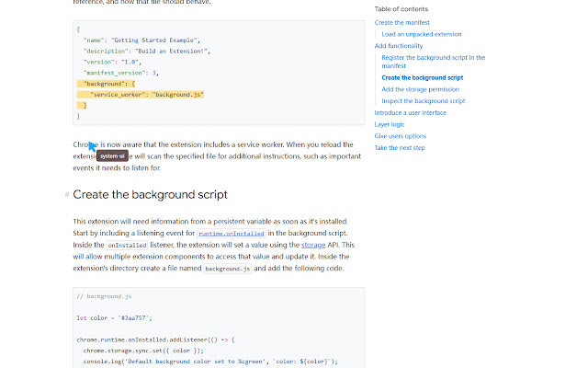Go to 'Add the storage permission' section
Screen dimensions: 588x368
pos(420,89)
